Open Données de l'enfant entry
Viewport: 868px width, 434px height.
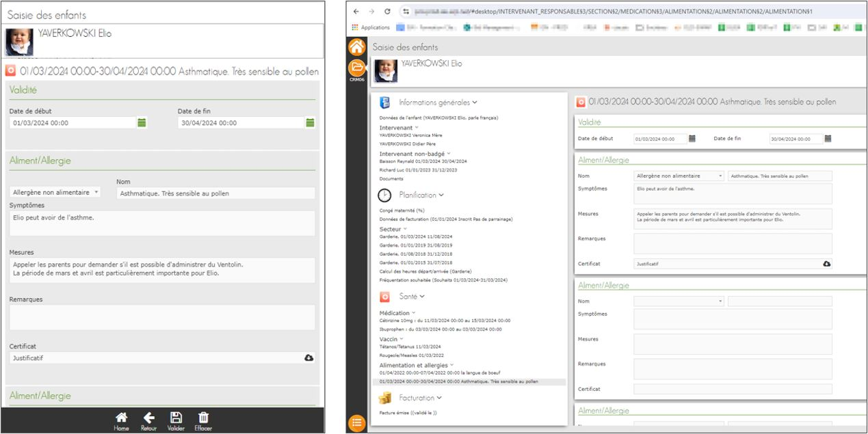439,118
